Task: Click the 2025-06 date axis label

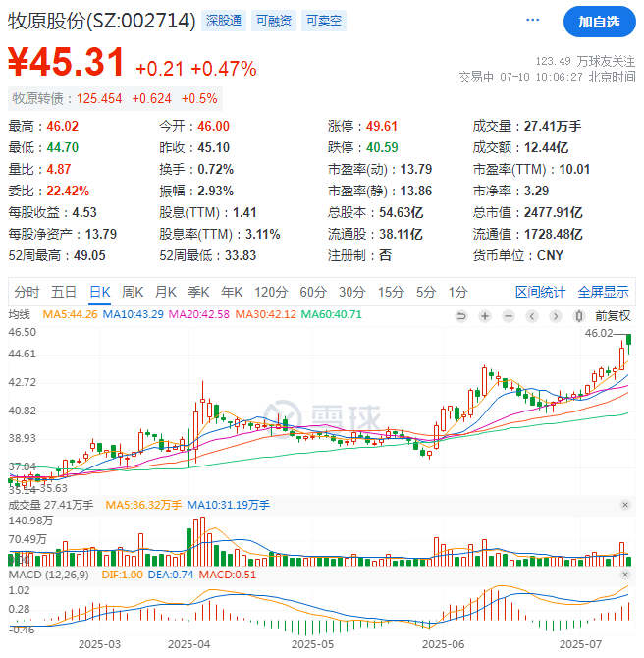Action: pyautogui.click(x=443, y=644)
